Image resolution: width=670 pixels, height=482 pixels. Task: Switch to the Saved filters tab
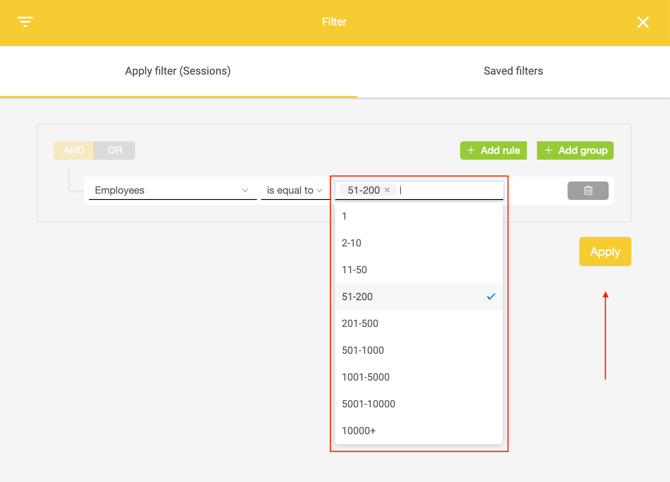[513, 71]
